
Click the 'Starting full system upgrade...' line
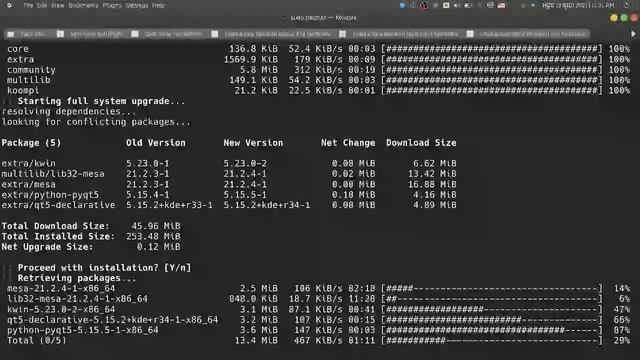pos(101,101)
